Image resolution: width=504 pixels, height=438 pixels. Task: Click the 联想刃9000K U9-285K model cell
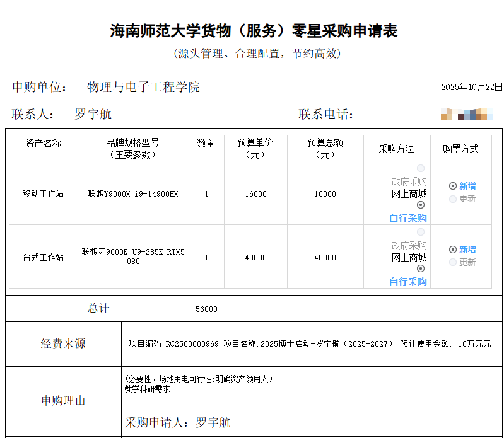tap(133, 256)
